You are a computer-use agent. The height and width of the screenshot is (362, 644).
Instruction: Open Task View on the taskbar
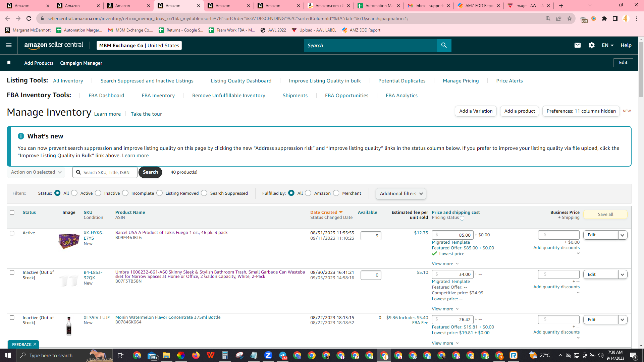coord(121,355)
